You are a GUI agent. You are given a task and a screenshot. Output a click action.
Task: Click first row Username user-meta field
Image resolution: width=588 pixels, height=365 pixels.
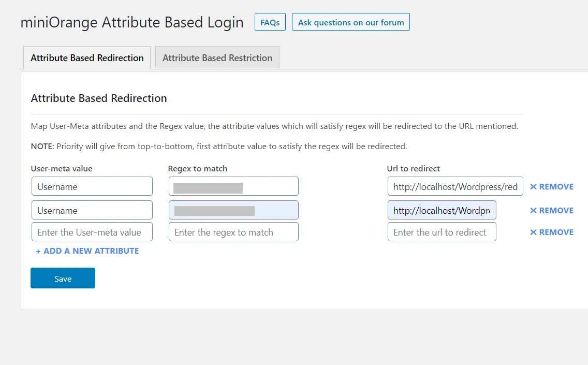pyautogui.click(x=92, y=186)
